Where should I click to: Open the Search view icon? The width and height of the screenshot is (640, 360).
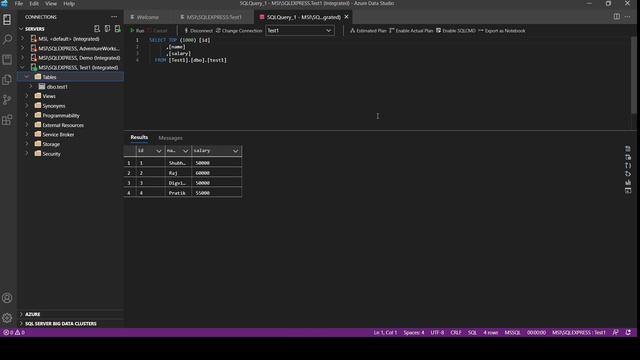coord(7,40)
